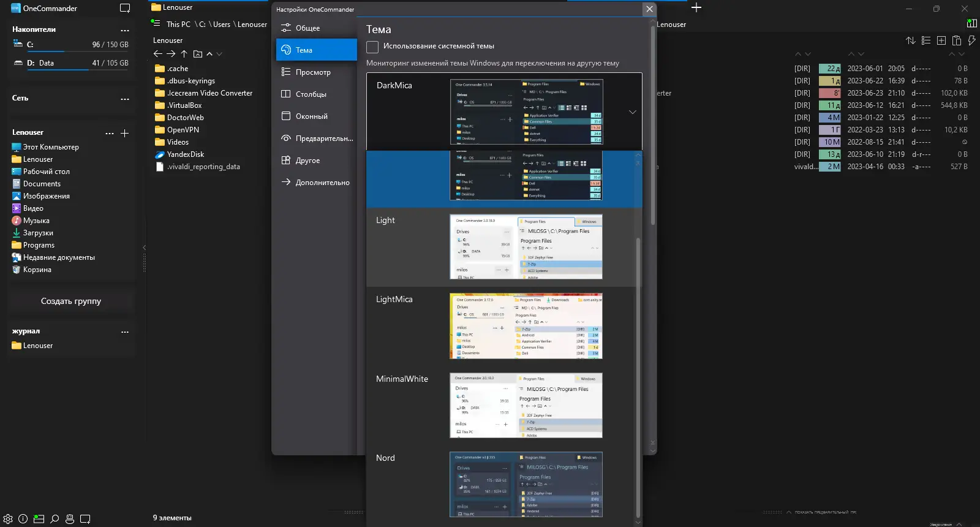The width and height of the screenshot is (980, 527).
Task: Click the path menu icon before This PC
Action: click(156, 23)
